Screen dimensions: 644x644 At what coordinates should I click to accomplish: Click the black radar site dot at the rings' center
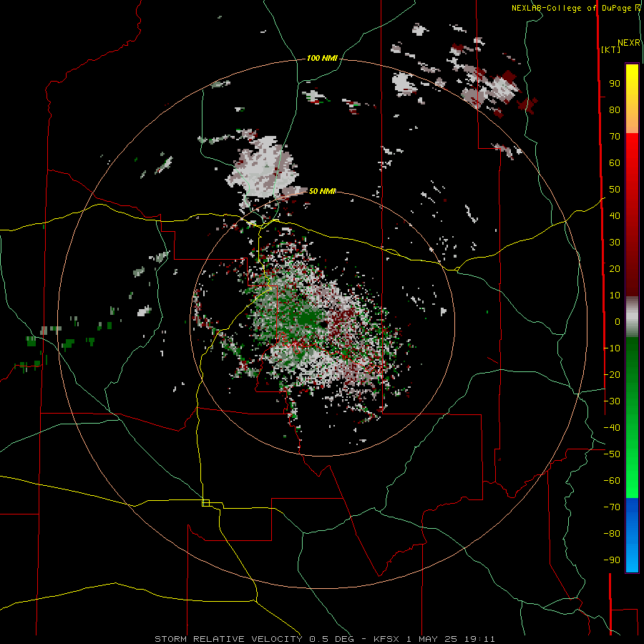323,324
